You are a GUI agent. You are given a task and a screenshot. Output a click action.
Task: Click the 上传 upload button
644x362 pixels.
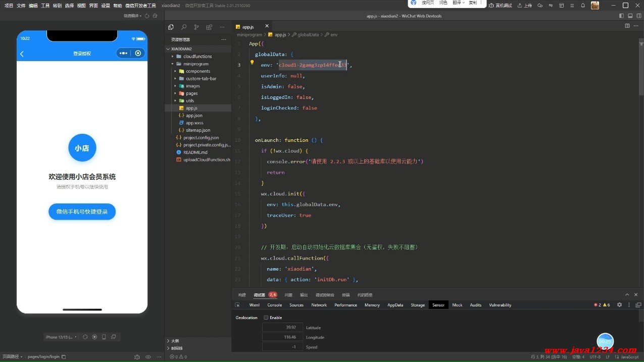(525, 6)
